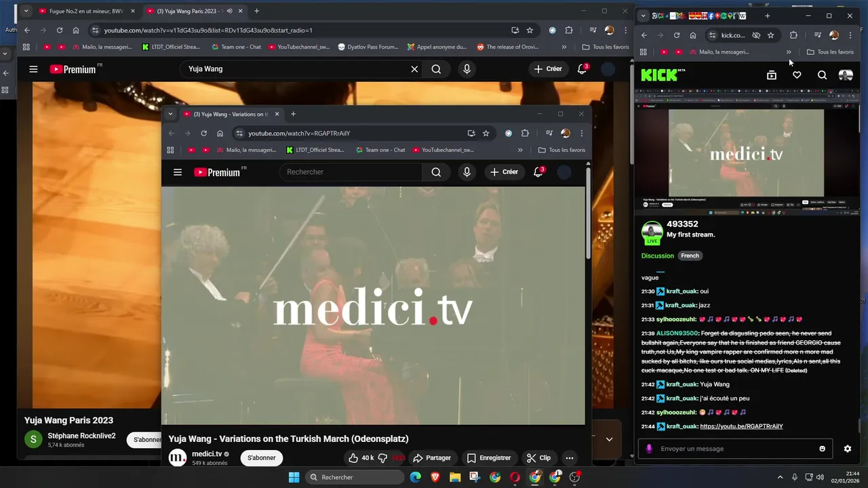Image resolution: width=868 pixels, height=488 pixels.
Task: Click microphone search in back YouTube window
Action: pyautogui.click(x=467, y=69)
